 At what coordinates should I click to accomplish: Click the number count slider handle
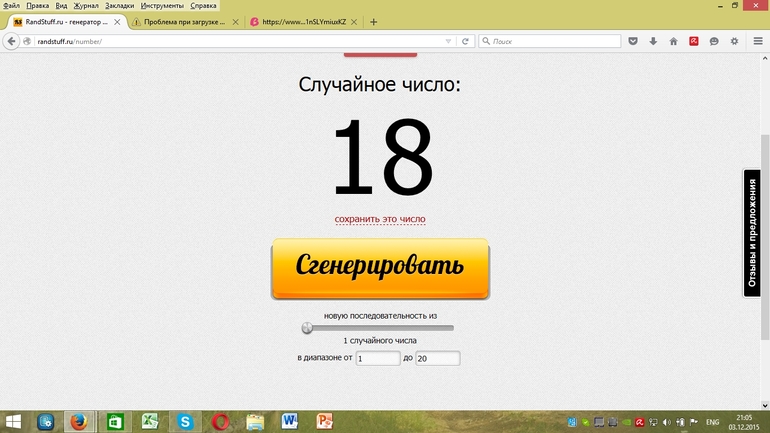[x=307, y=327]
